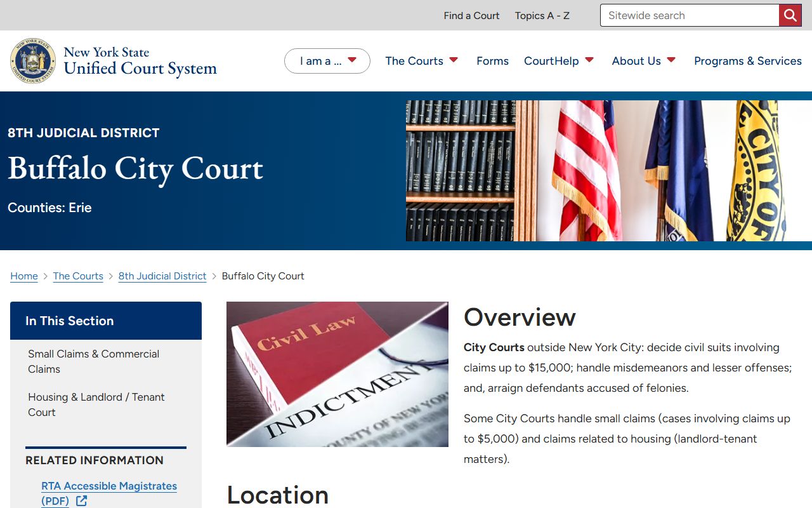Viewport: 812px width, 508px height.
Task: Click the 'Counties: Erie' text
Action: click(49, 208)
